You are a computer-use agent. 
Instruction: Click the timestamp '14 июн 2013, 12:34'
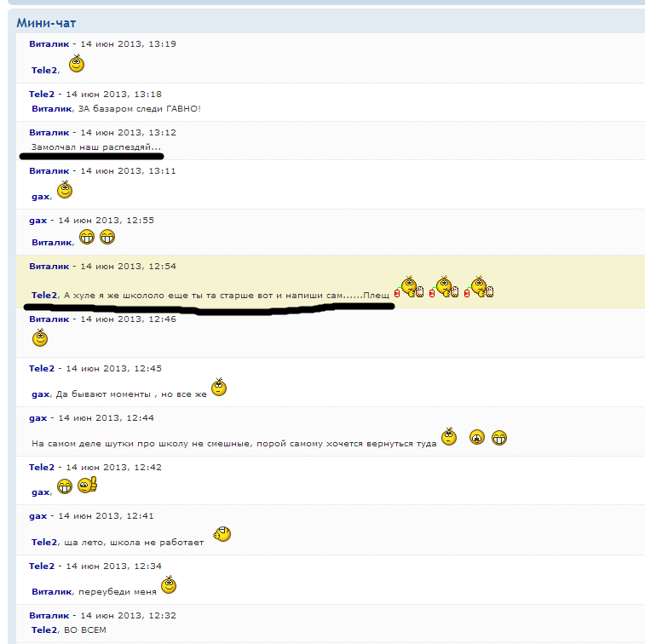(114, 566)
